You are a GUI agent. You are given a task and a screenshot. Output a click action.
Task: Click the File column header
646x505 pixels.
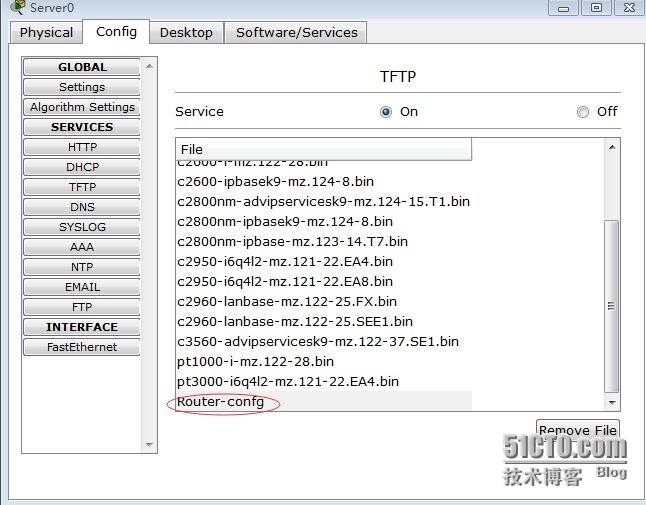pos(324,149)
